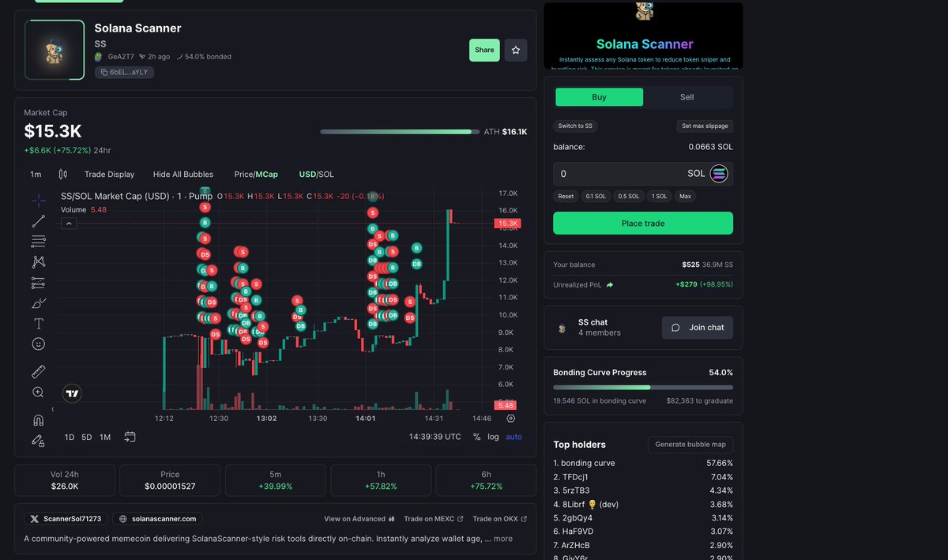Set chart range to 1M
948x560 pixels.
(105, 437)
